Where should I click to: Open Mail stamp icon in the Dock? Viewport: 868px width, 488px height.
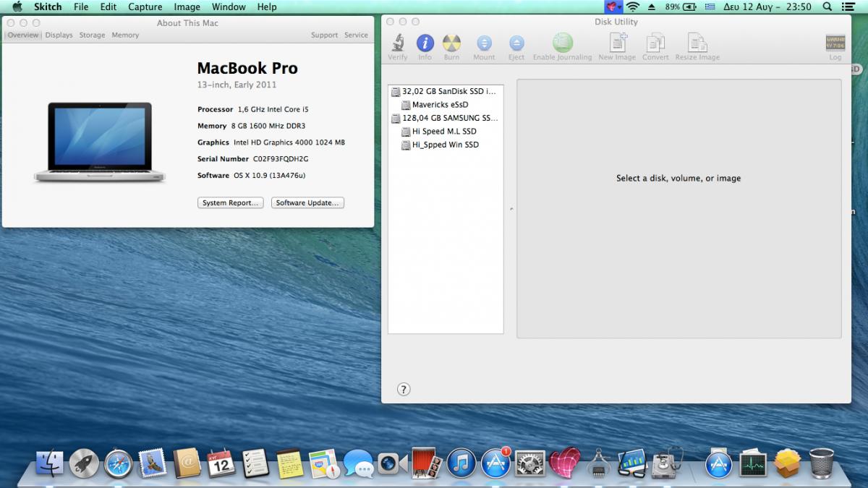pyautogui.click(x=153, y=463)
